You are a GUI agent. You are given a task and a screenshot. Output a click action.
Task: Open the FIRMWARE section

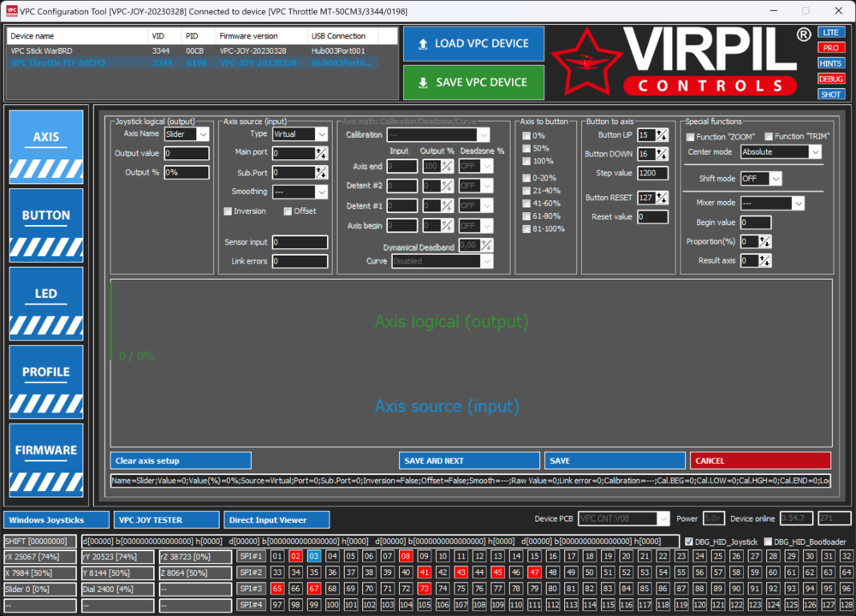pos(46,460)
